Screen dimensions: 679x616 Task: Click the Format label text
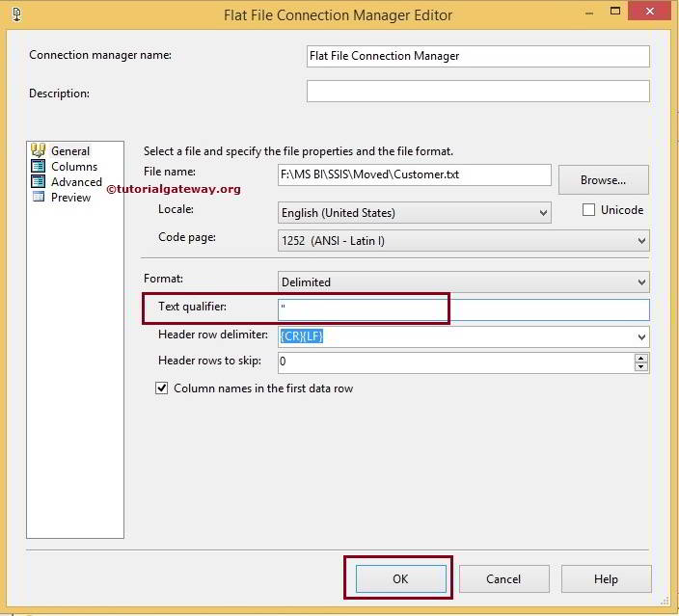pyautogui.click(x=163, y=279)
